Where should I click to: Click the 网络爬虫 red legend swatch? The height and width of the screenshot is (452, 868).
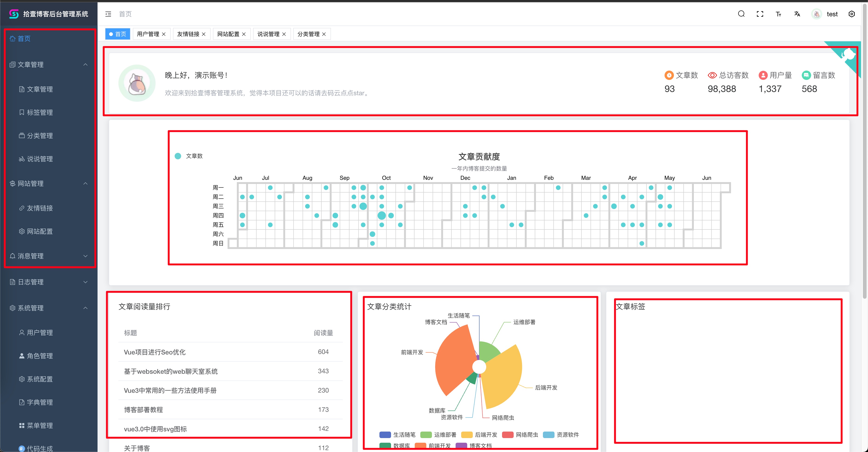[507, 435]
